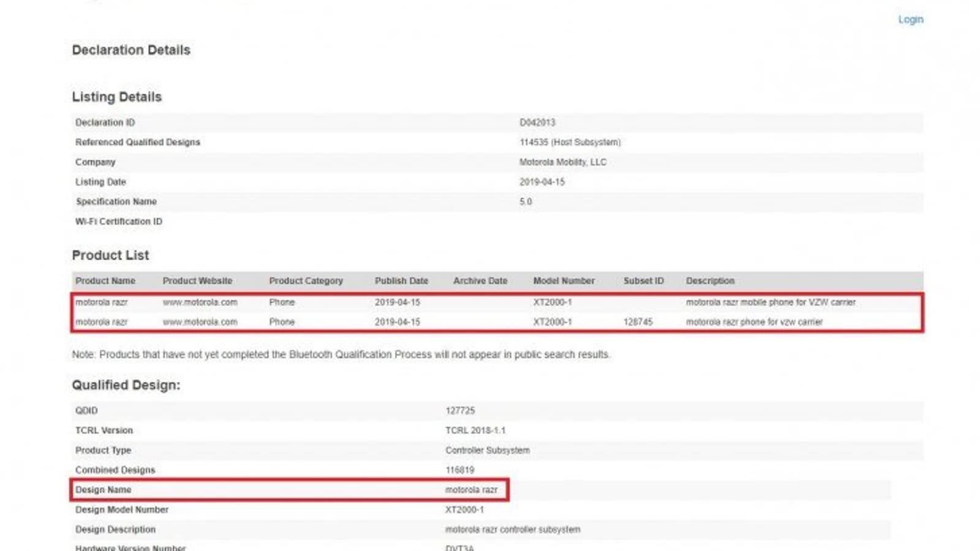Open the Login link
Image resolution: width=980 pixels, height=551 pixels.
tap(911, 20)
